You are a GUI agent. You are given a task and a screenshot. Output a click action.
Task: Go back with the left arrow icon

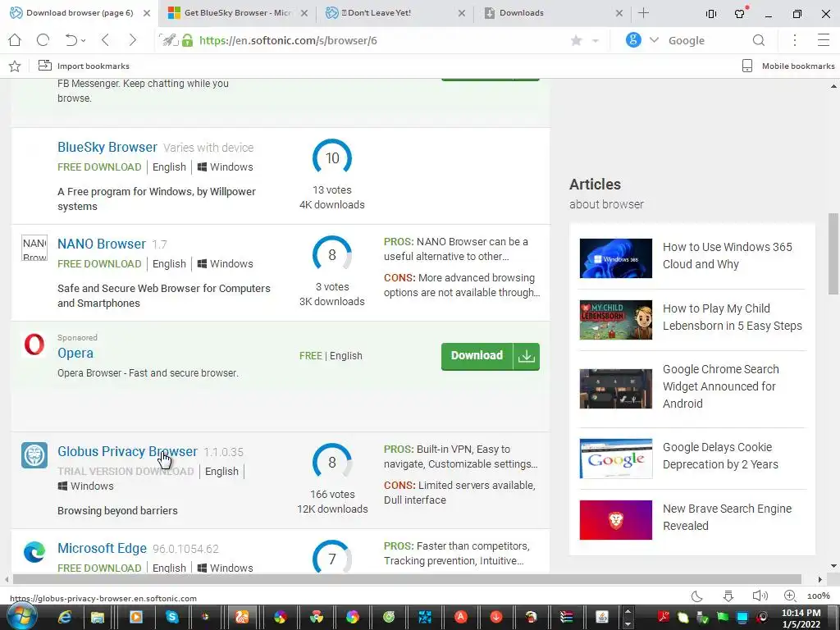106,40
